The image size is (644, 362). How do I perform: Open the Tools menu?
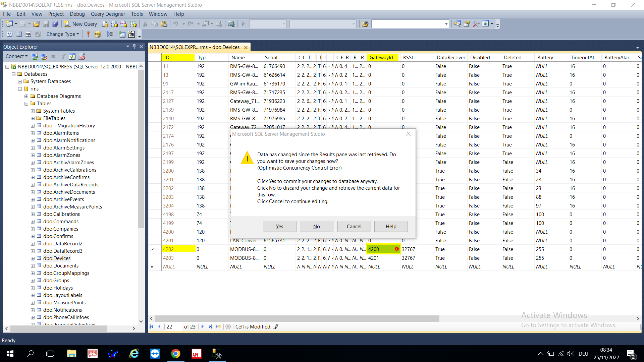(x=137, y=14)
